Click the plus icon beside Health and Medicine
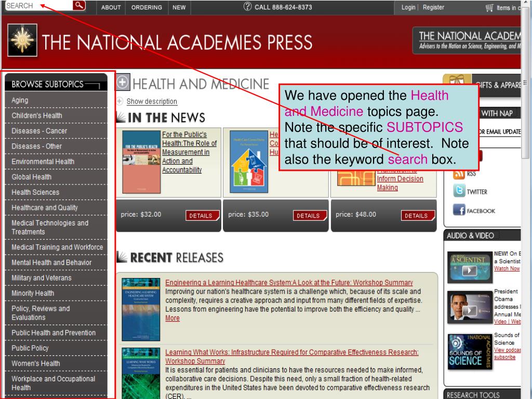 coord(123,83)
